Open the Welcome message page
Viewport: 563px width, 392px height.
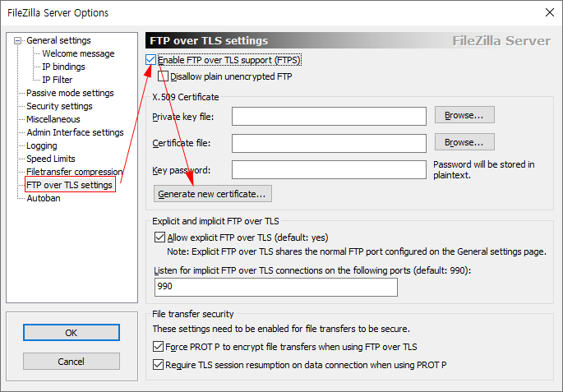[78, 53]
